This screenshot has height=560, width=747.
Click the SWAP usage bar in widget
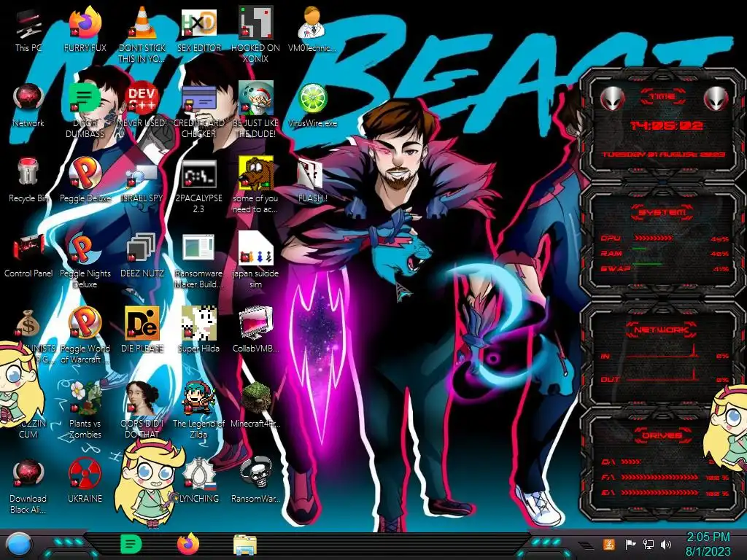coord(646,264)
